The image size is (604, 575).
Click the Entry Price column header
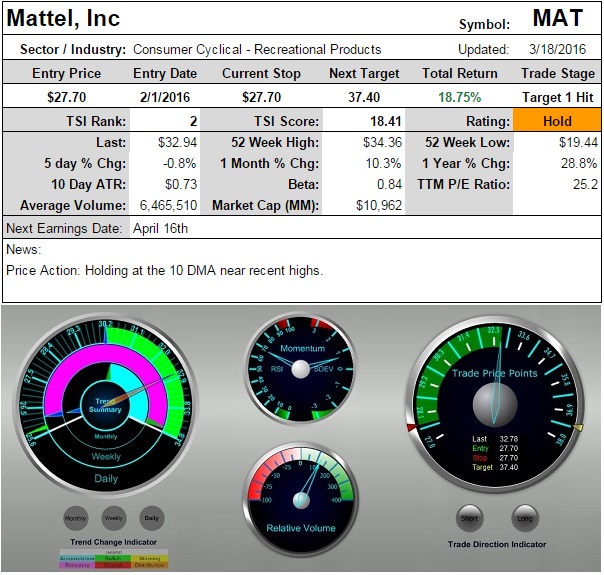coord(65,73)
